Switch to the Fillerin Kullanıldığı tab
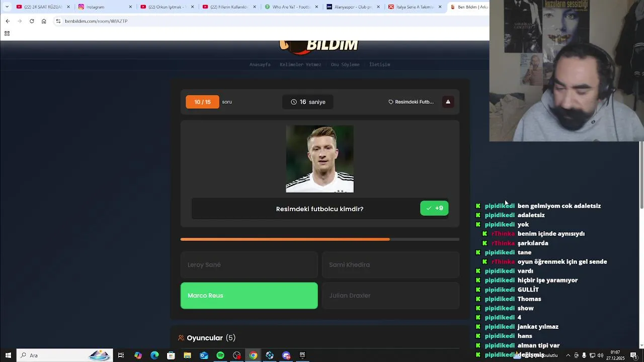The width and height of the screenshot is (644, 362). point(229,7)
